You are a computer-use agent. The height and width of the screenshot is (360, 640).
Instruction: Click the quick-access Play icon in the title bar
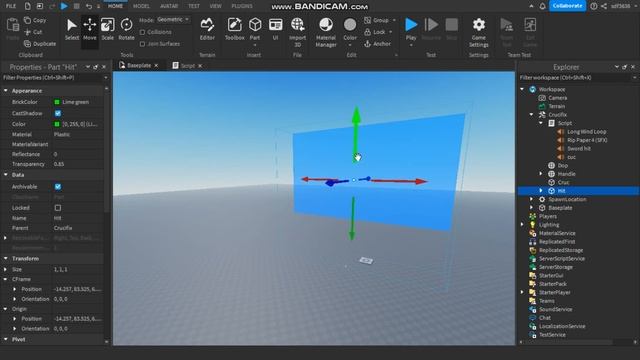64,6
